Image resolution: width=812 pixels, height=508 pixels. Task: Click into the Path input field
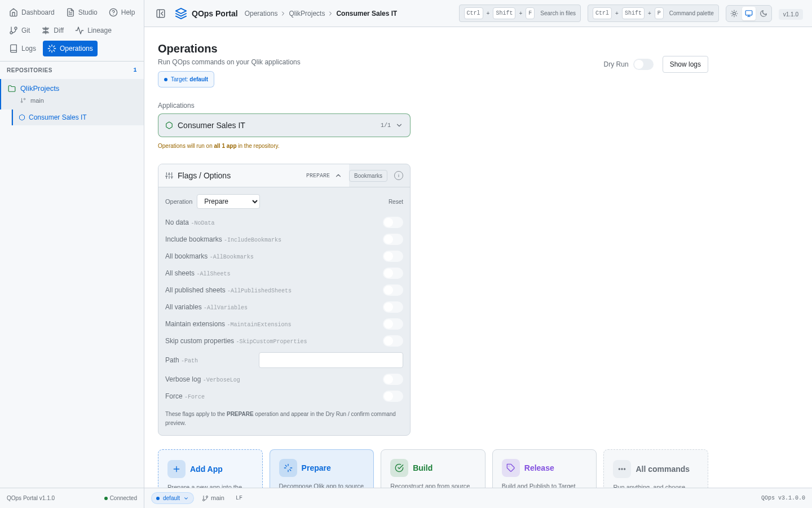[331, 360]
